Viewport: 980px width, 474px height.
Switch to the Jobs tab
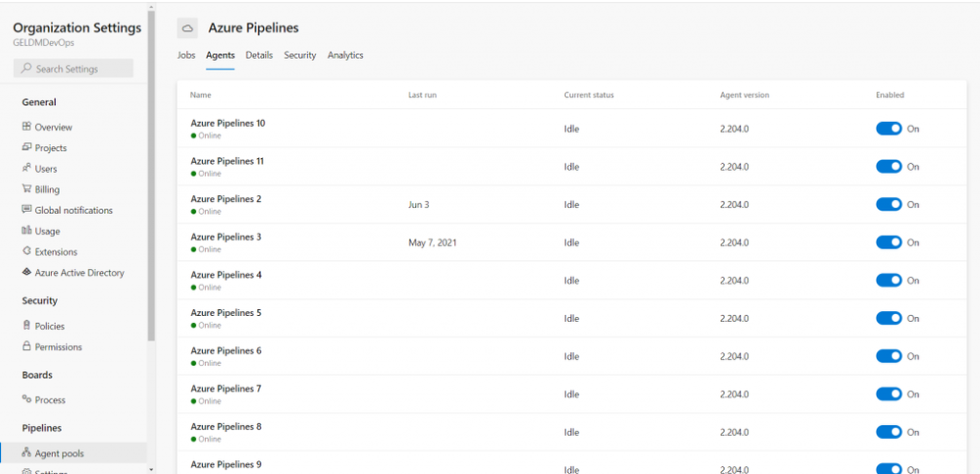point(186,55)
